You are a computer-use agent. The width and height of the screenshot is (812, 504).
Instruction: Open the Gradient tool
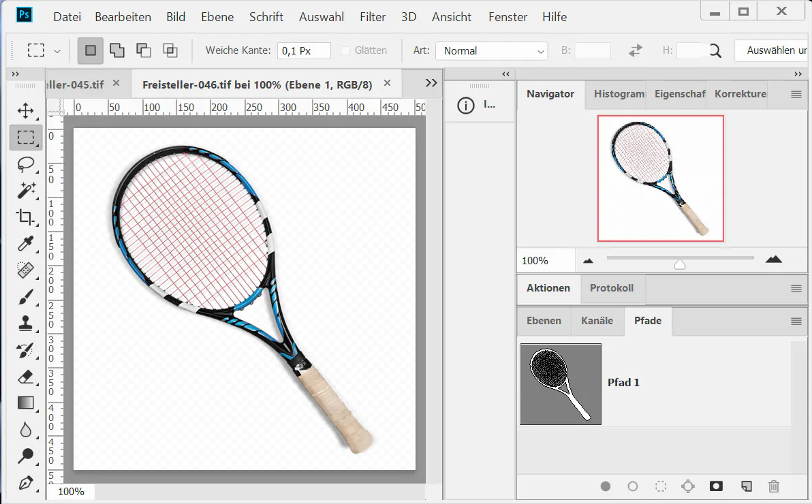point(25,403)
